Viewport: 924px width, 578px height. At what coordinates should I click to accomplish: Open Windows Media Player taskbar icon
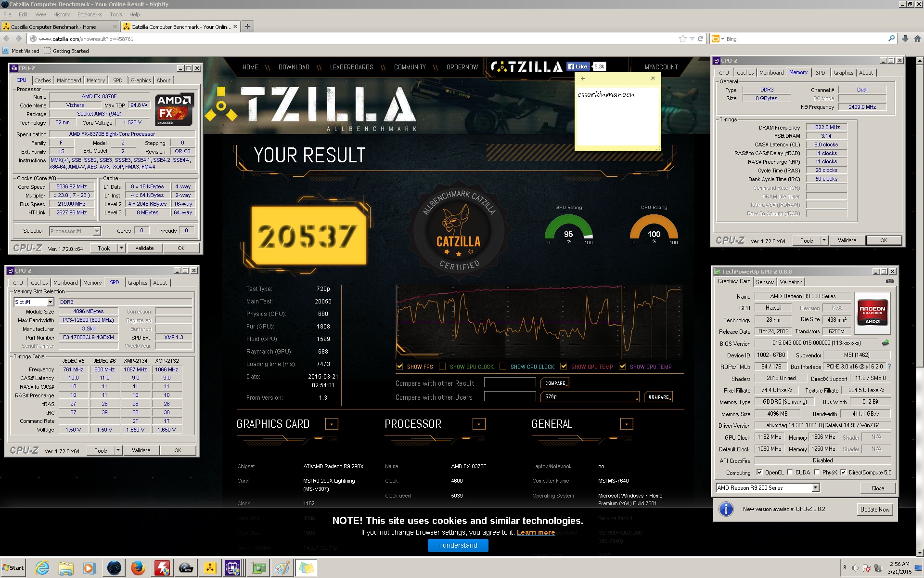point(90,568)
